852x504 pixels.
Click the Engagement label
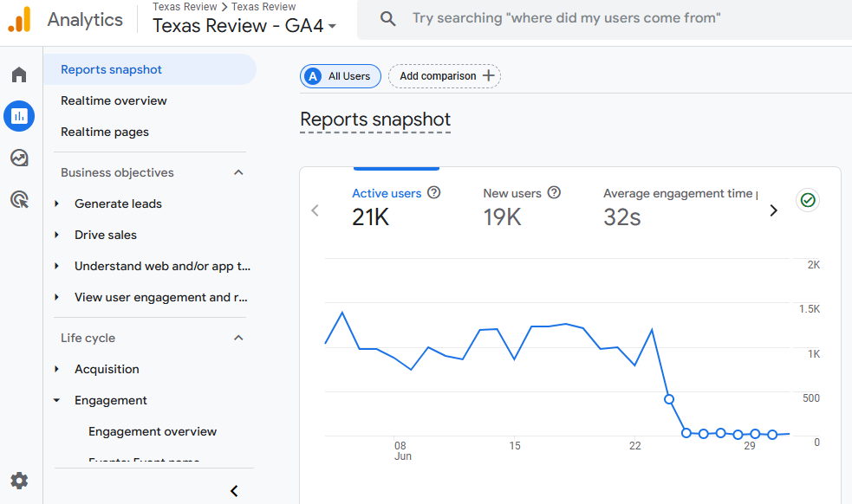click(x=111, y=400)
